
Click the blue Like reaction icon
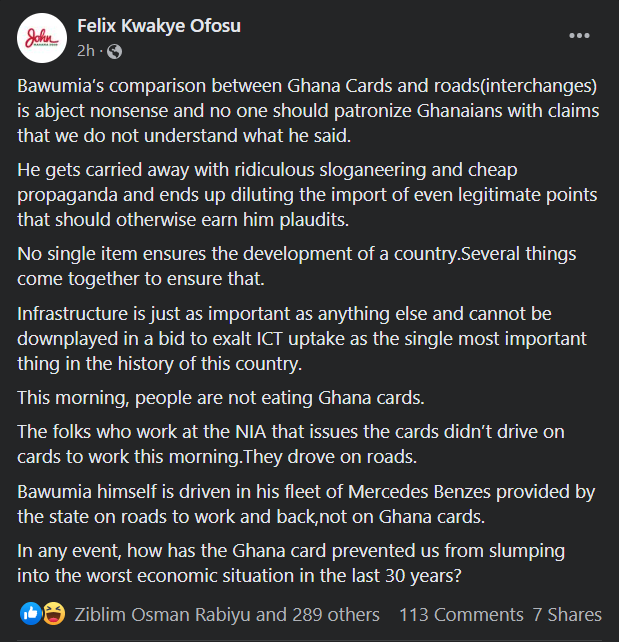(29, 613)
